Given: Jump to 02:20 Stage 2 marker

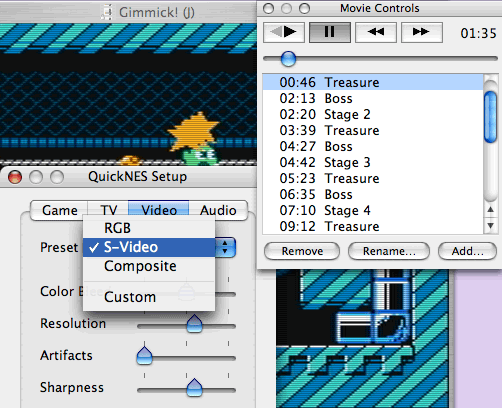Looking at the screenshot, I should [x=373, y=114].
